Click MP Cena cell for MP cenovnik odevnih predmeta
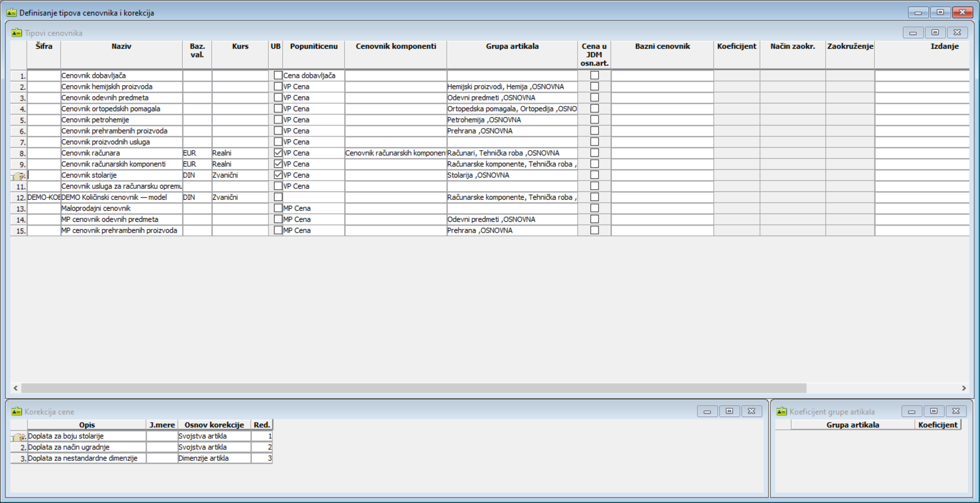This screenshot has width=980, height=503. [314, 219]
